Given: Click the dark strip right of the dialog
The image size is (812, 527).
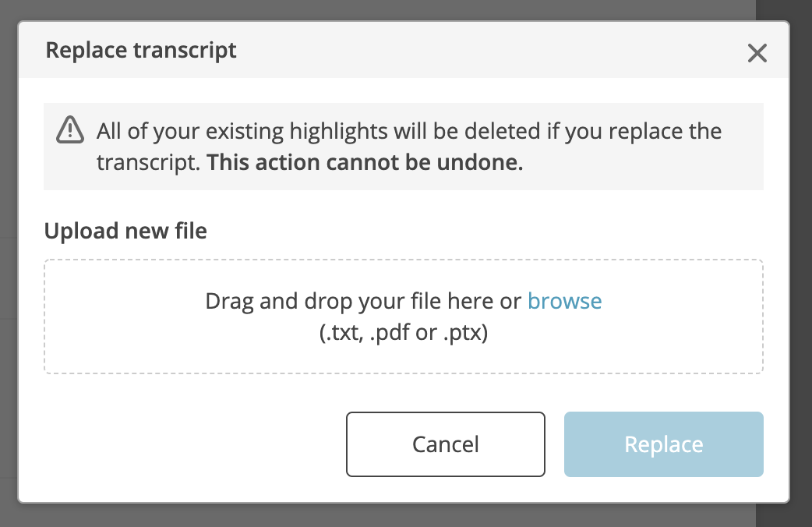Looking at the screenshot, I should [x=800, y=259].
